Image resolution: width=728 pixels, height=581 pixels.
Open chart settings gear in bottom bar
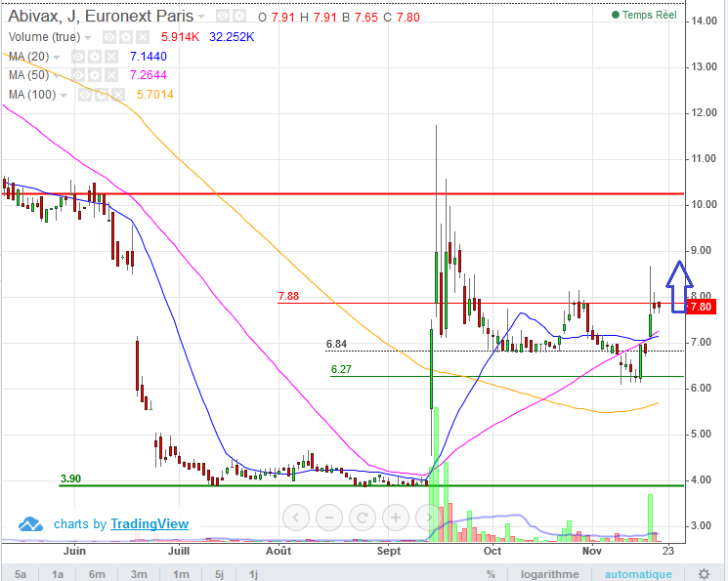pos(704,573)
